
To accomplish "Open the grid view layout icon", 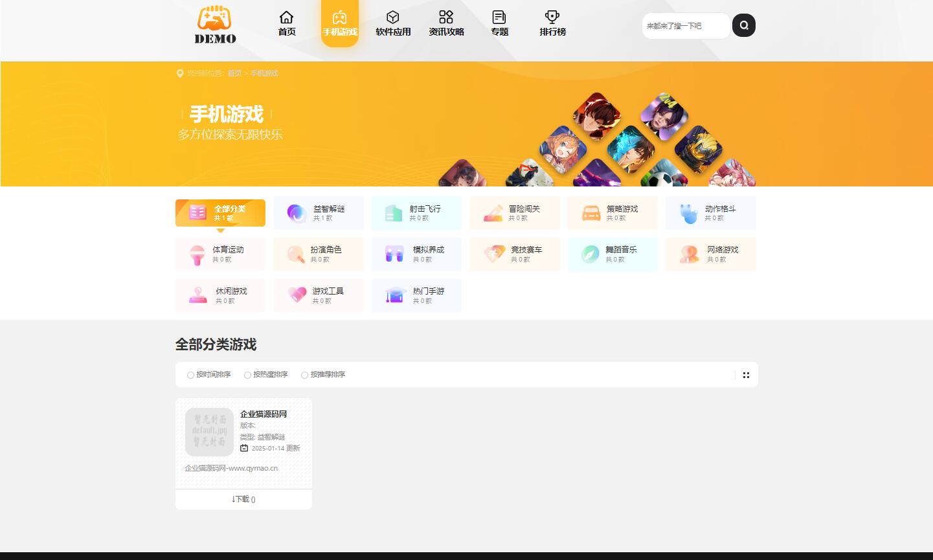I will [x=746, y=374].
